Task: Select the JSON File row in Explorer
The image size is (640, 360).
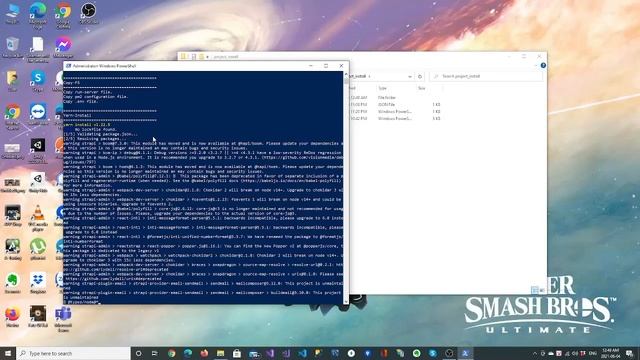Action: coord(395,104)
